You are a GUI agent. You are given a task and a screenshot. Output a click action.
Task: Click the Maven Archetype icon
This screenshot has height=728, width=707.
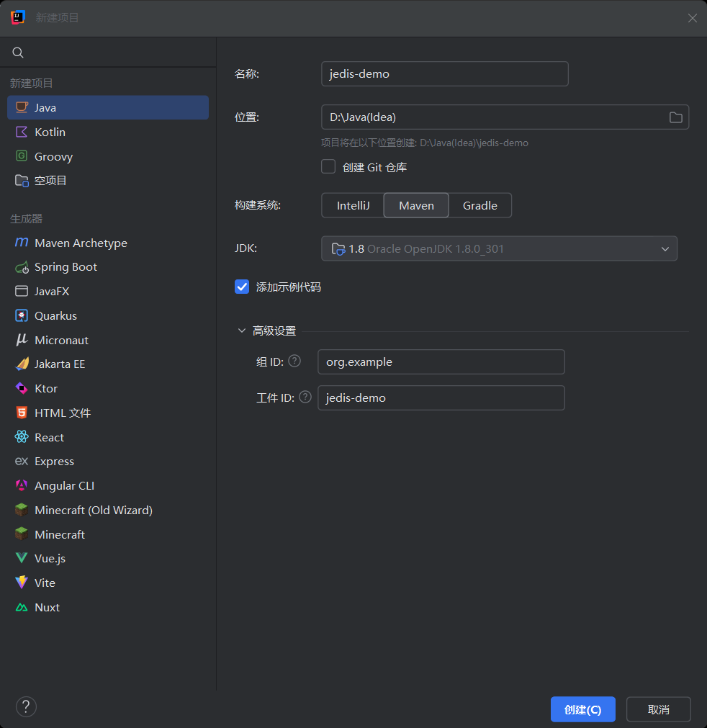(x=22, y=243)
